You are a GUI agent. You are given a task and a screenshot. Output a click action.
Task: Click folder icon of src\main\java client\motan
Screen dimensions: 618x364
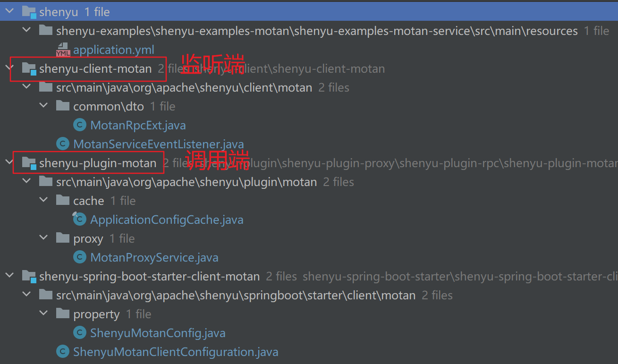point(46,87)
